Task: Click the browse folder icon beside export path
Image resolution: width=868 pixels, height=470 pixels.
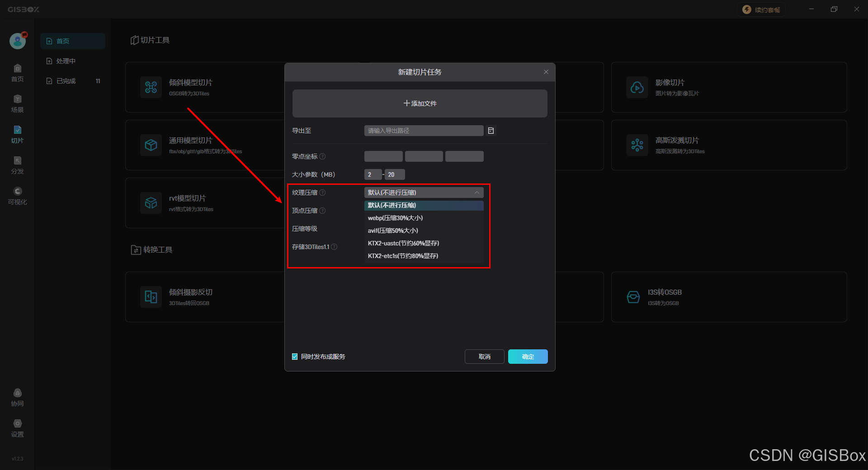Action: (x=491, y=131)
